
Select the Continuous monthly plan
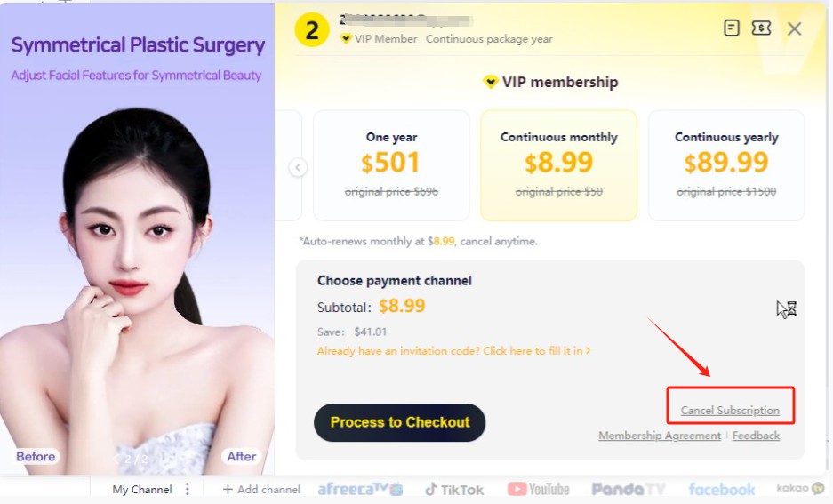pos(559,165)
